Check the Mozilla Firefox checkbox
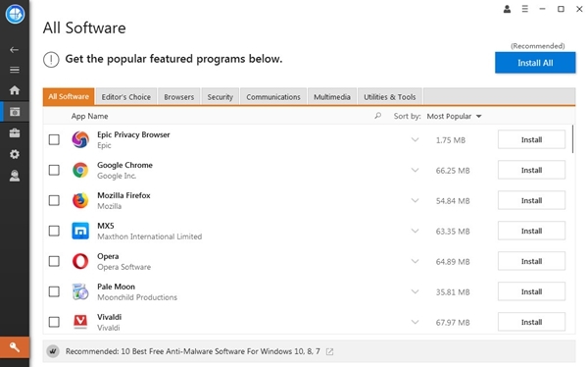The height and width of the screenshot is (367, 588). [54, 200]
